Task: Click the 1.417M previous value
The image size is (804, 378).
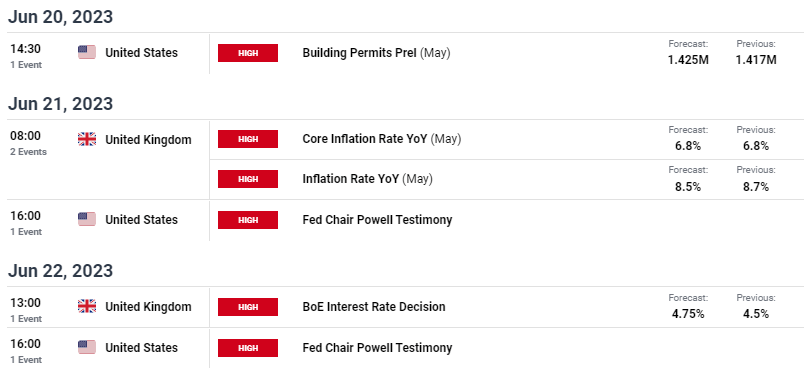Action: [x=756, y=60]
